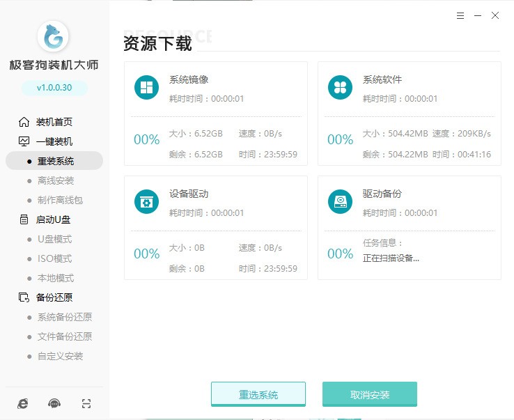This screenshot has width=514, height=420.
Task: Click the QR scan icon
Action: [86, 403]
